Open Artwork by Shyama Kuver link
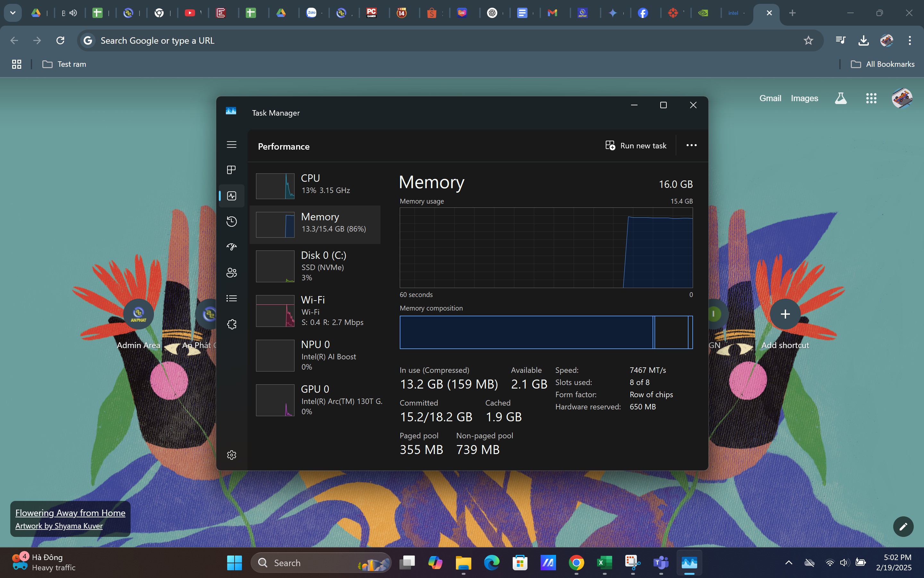The image size is (924, 578). click(59, 526)
